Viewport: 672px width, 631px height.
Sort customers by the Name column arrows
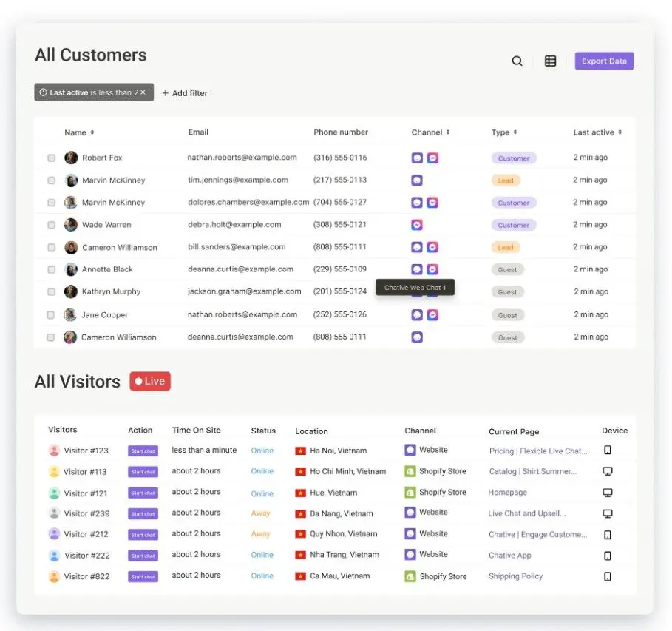point(92,132)
